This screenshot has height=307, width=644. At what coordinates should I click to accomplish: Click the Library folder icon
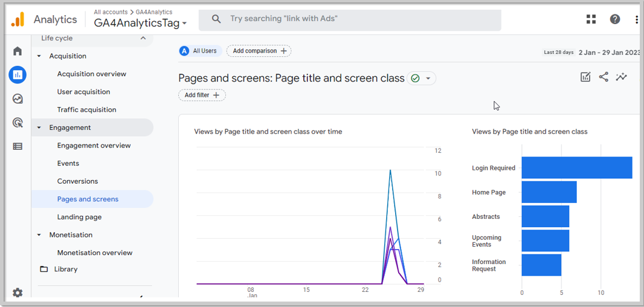[x=43, y=269]
